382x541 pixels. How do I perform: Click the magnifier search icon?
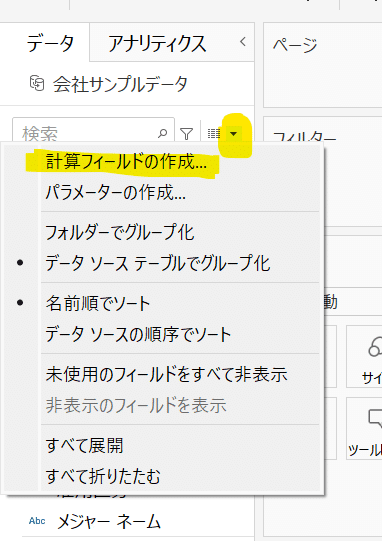(x=162, y=133)
